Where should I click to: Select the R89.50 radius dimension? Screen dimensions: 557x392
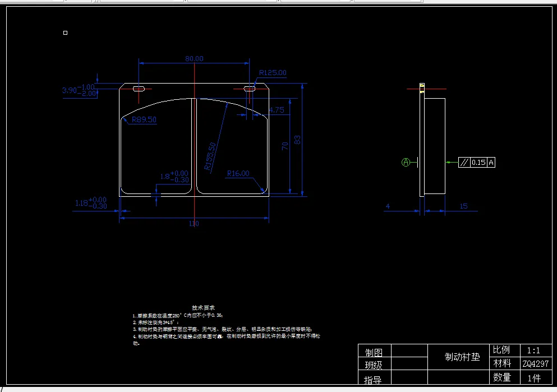pos(144,119)
